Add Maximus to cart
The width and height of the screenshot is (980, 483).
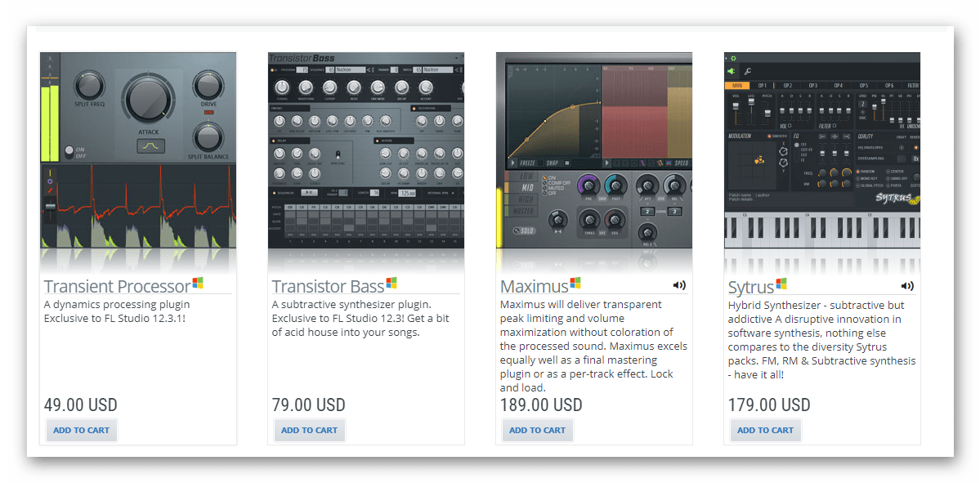tap(538, 430)
